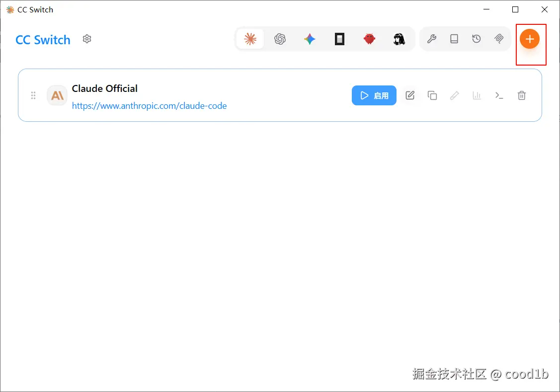Maximize the CC Switch window
The height and width of the screenshot is (392, 560).
515,9
